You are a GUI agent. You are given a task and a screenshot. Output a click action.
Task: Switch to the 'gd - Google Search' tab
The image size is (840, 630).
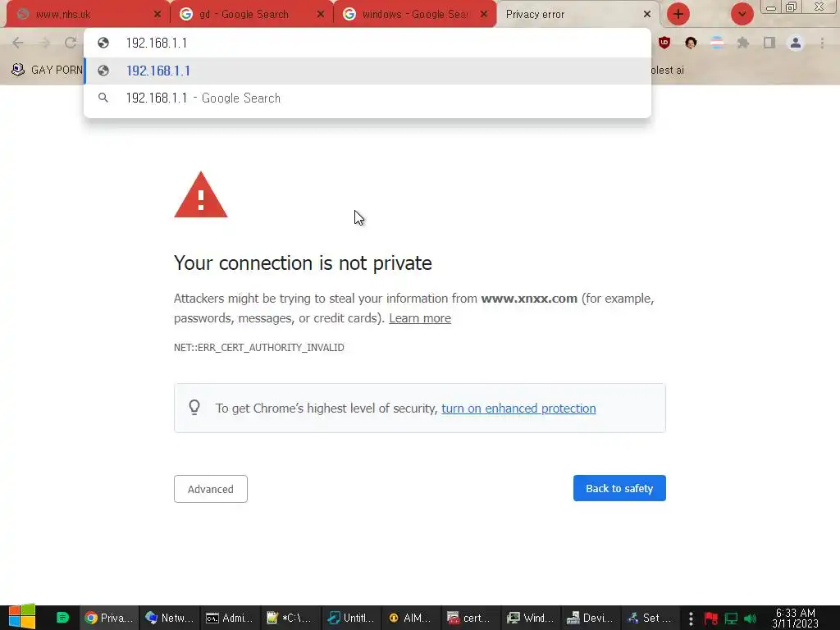252,15
